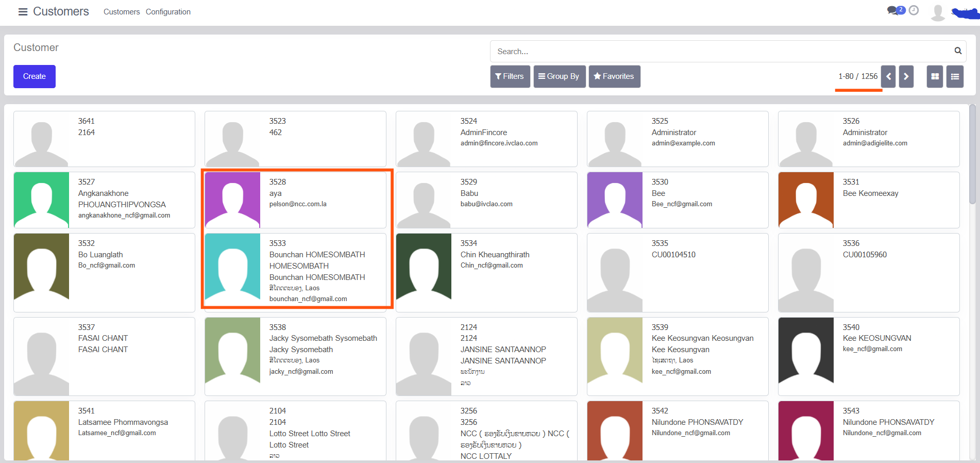Open the Configuration menu
Image resolution: width=980 pixels, height=463 pixels.
pos(168,12)
